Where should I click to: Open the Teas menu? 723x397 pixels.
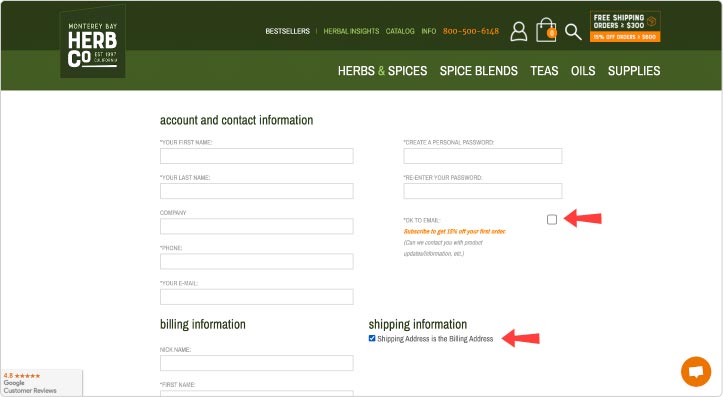click(544, 71)
